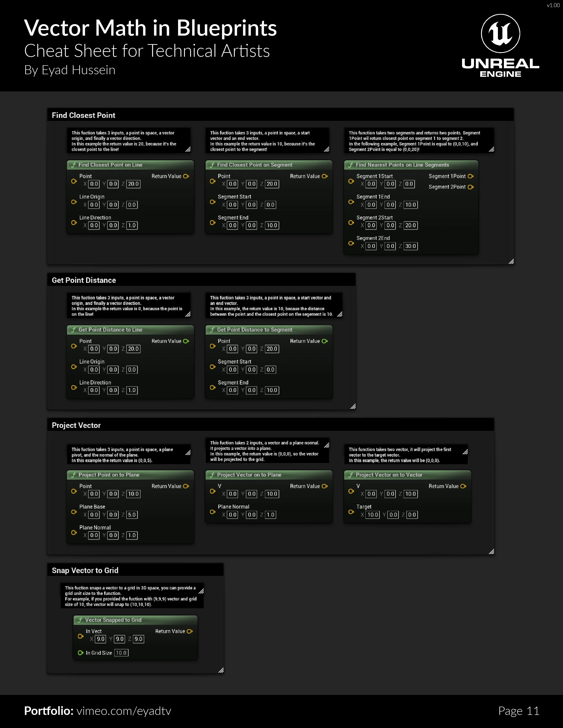
Task: Click Target input pin on Project Vector on to Vector
Action: click(x=351, y=512)
